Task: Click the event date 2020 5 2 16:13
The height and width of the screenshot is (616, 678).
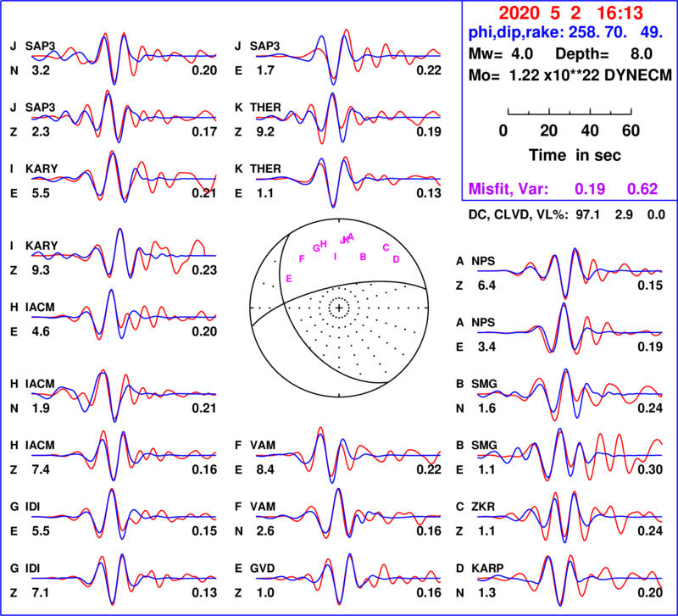Action: [570, 13]
